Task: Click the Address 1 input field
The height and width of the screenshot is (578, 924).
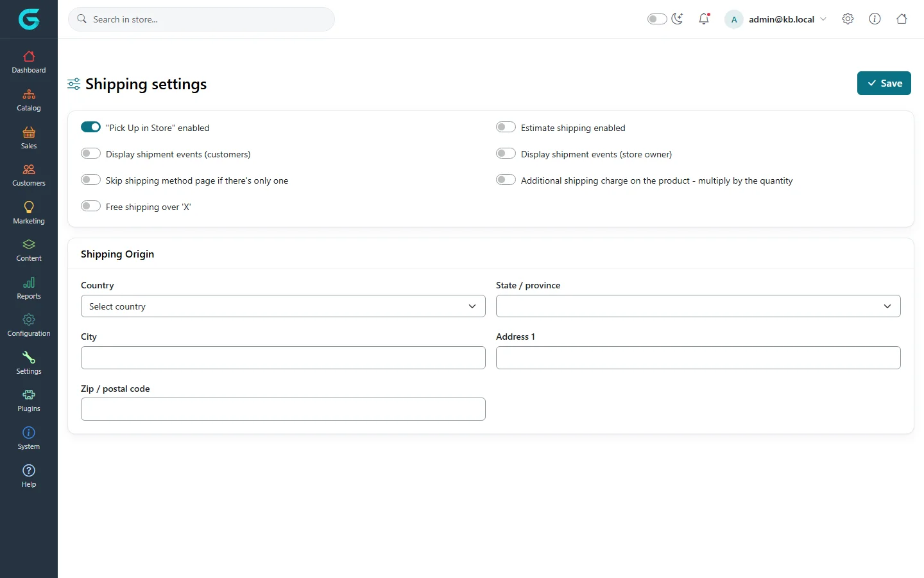Action: click(698, 358)
